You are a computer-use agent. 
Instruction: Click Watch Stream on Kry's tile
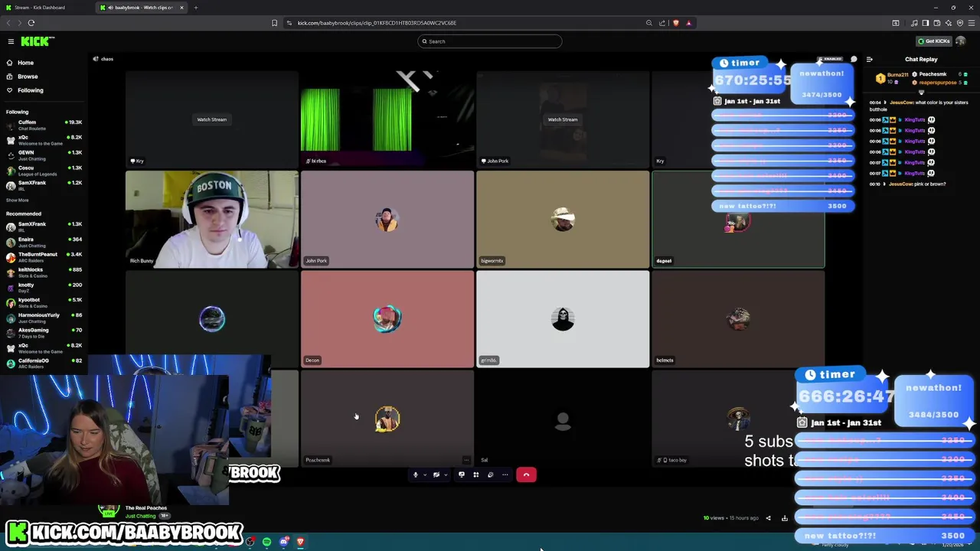[212, 119]
